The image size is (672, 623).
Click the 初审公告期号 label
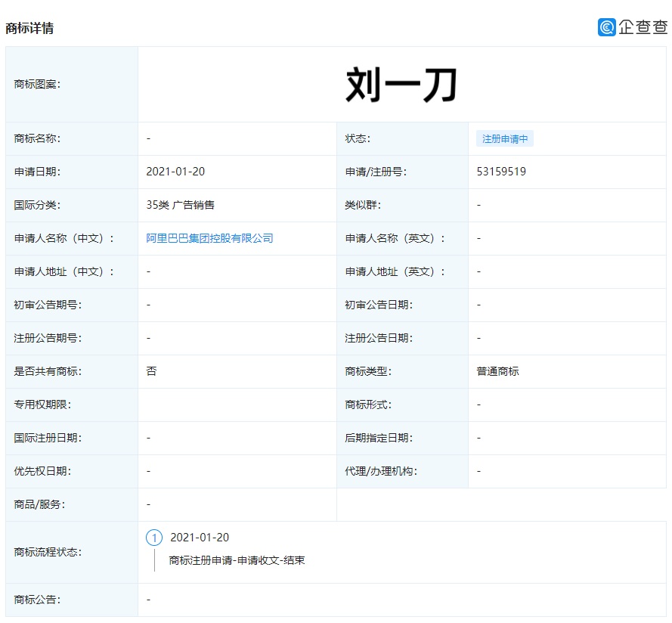pos(48,305)
